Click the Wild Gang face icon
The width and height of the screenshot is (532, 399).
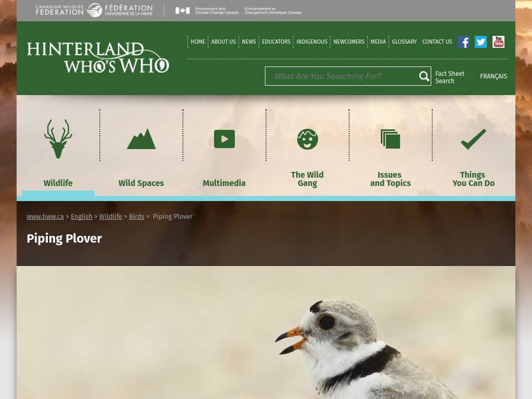tap(307, 139)
